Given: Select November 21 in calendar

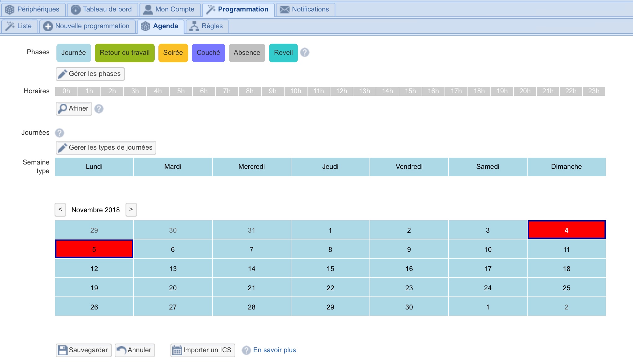Looking at the screenshot, I should [x=252, y=287].
